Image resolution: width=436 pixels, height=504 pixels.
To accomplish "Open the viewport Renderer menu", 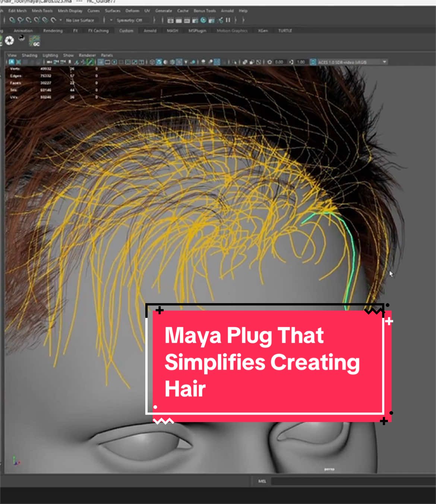I will point(87,55).
